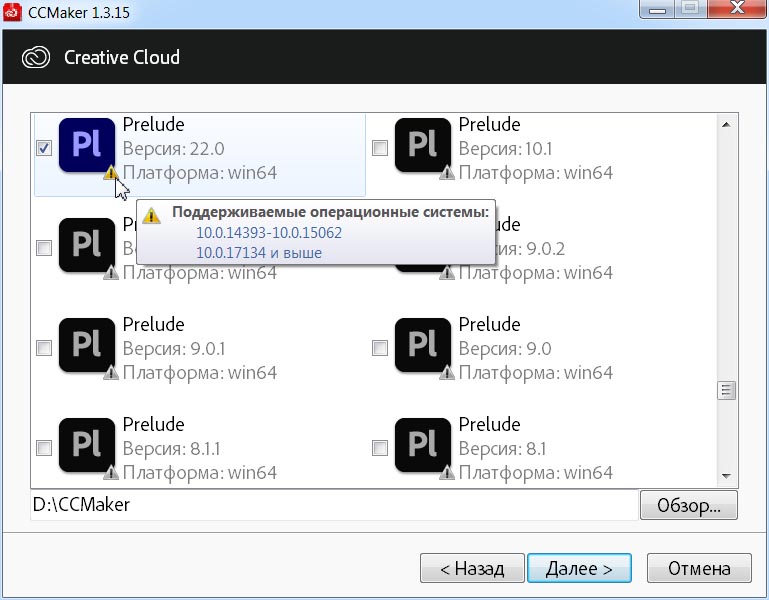This screenshot has height=600, width=769.
Task: Click the Prelude 10.1 app icon
Action: point(423,145)
